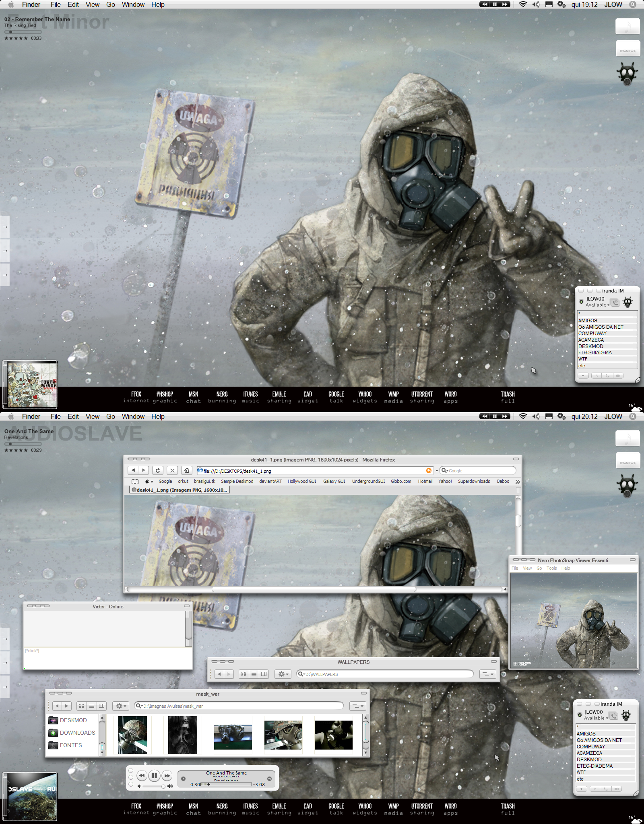This screenshot has height=824, width=644.
Task: Skip to previous track in iTunes mini player
Action: coord(142,775)
